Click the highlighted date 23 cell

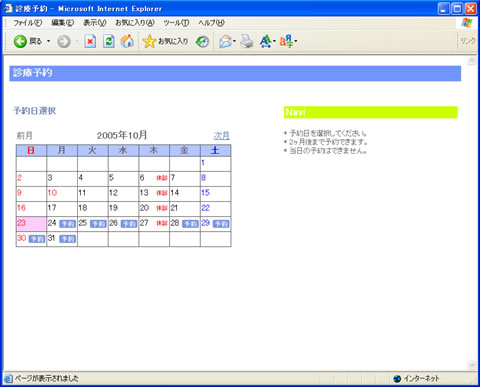coord(32,224)
